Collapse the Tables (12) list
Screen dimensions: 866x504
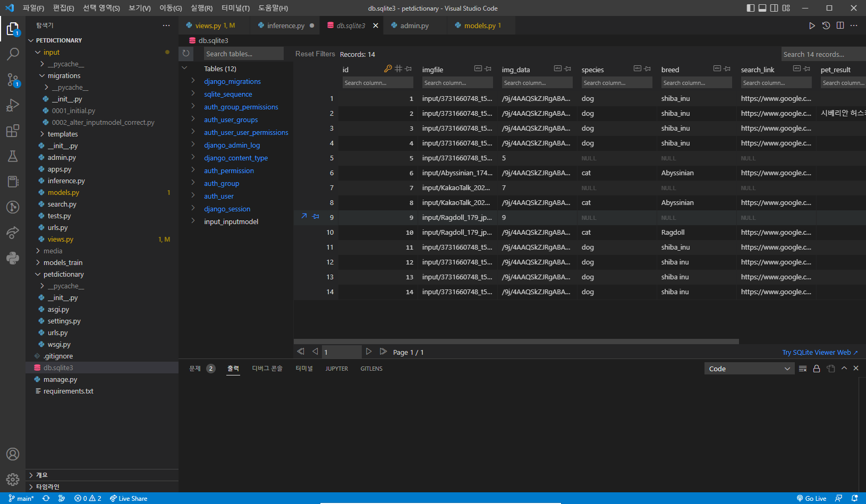coord(184,68)
